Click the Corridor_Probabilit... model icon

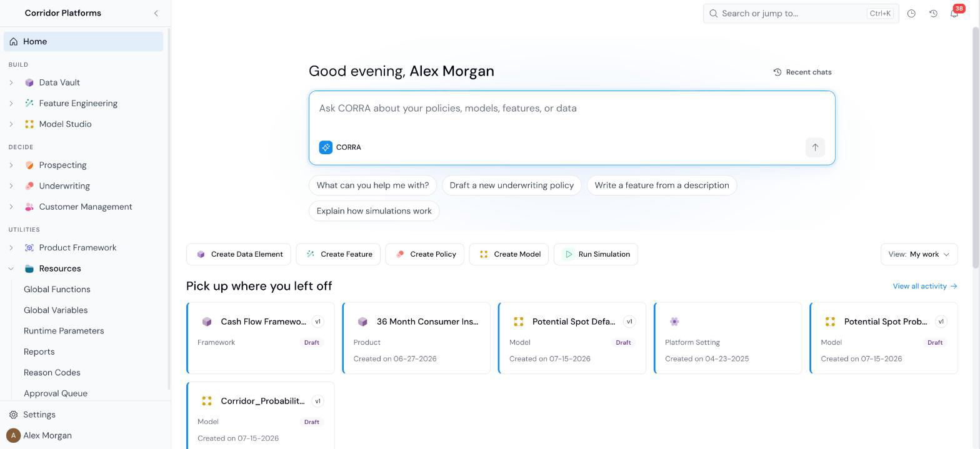click(x=207, y=401)
